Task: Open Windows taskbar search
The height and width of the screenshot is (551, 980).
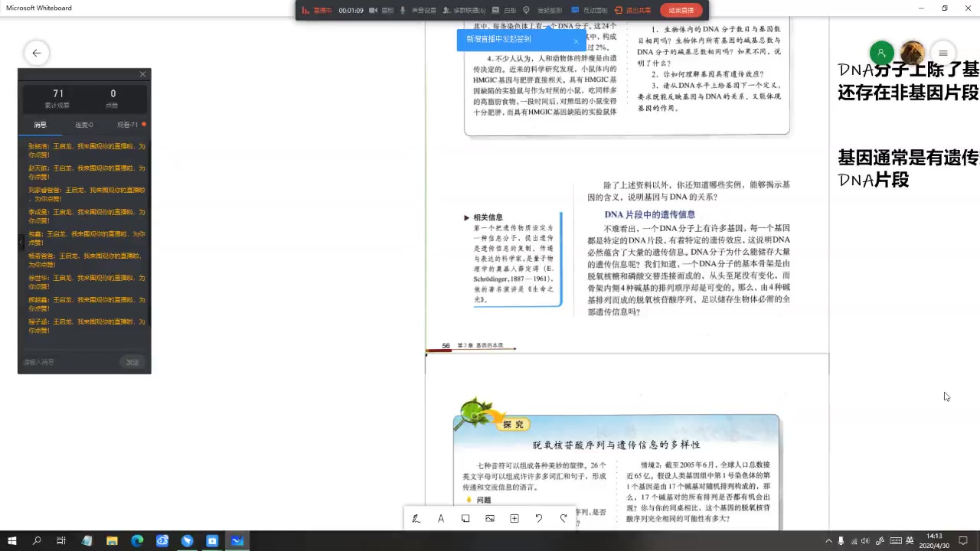Action: point(37,540)
